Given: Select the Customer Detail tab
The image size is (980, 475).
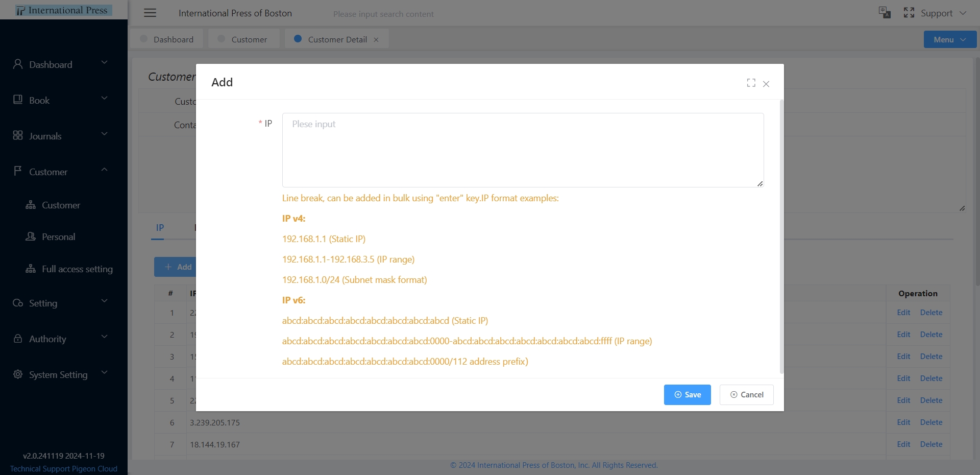Looking at the screenshot, I should point(337,39).
